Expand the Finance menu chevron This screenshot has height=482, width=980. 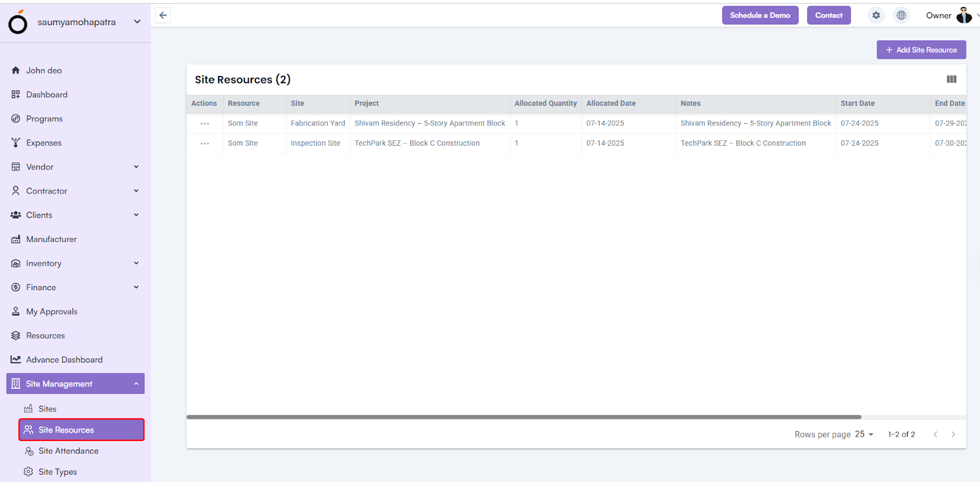click(136, 287)
